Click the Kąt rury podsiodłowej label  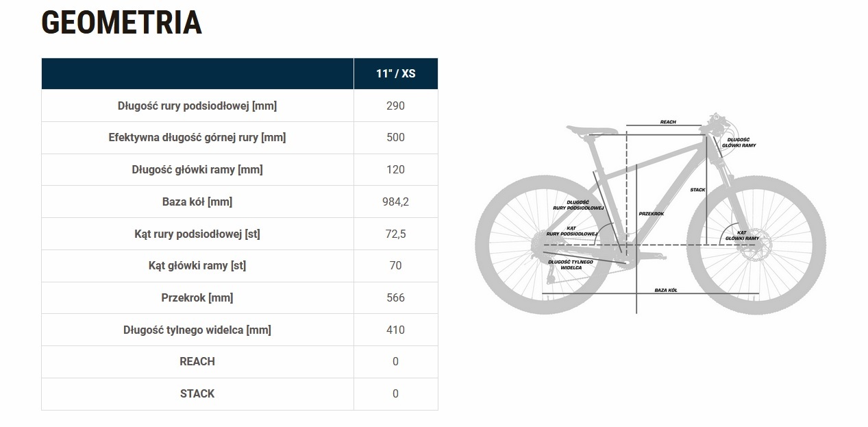197,234
